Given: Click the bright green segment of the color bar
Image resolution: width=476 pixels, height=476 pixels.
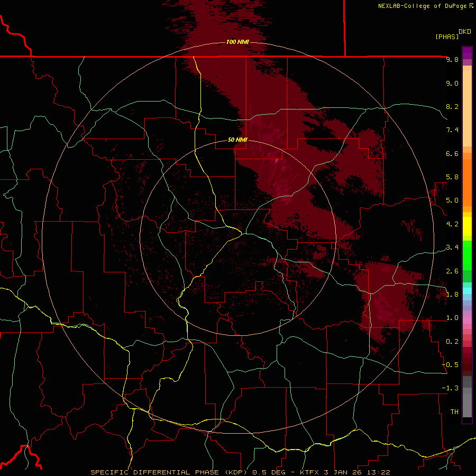Looking at the screenshot, I should click(x=467, y=255).
